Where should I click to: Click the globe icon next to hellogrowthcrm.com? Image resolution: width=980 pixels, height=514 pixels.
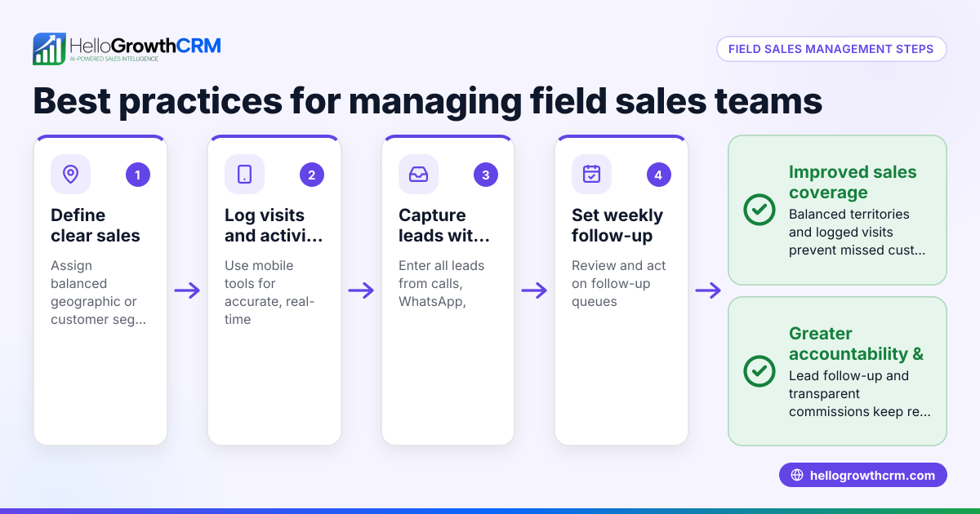798,476
